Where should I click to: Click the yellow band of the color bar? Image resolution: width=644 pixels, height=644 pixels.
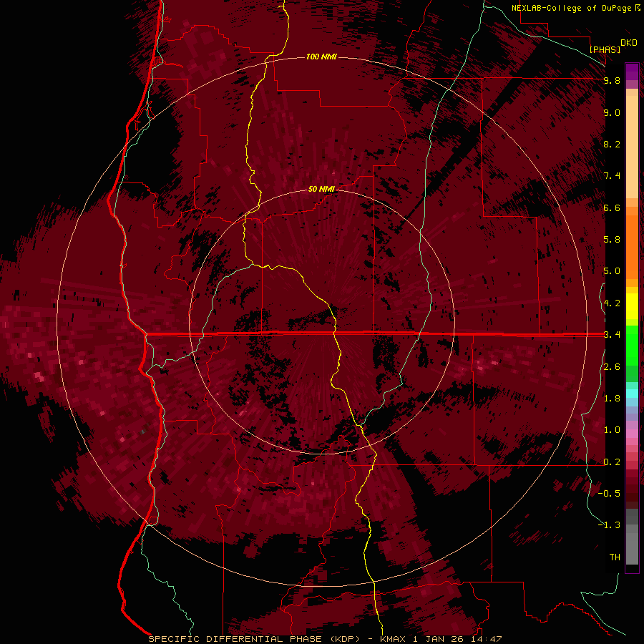(x=632, y=306)
